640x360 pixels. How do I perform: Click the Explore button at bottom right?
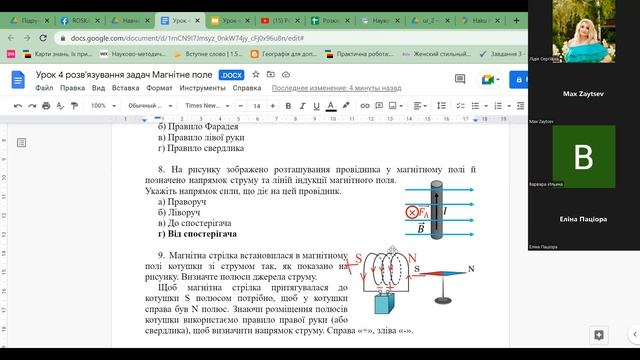[599, 335]
